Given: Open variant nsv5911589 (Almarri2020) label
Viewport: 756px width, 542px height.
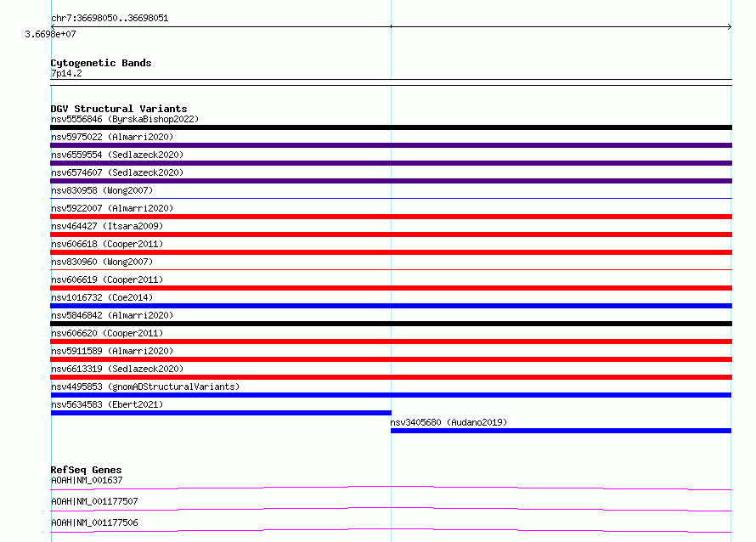Looking at the screenshot, I should [x=112, y=351].
